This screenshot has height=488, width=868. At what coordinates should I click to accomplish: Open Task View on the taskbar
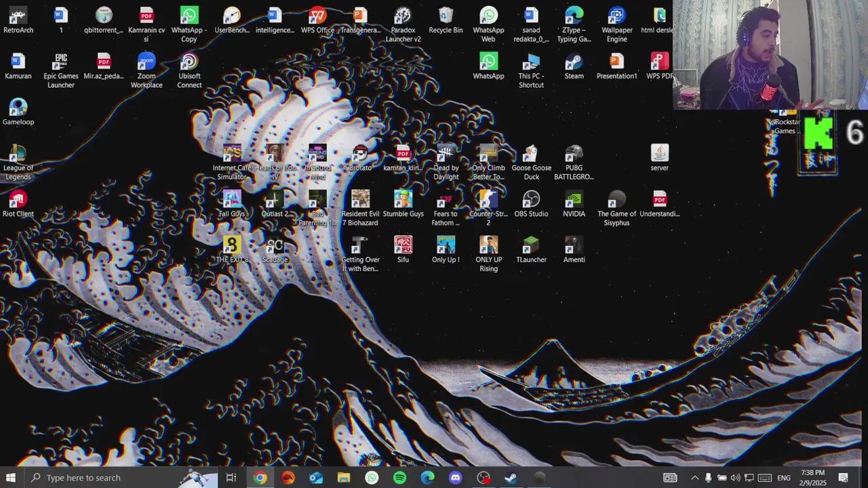pyautogui.click(x=231, y=478)
